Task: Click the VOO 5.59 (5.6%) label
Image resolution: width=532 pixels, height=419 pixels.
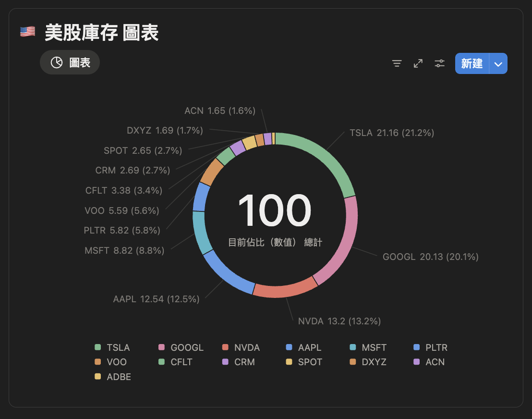Action: click(122, 210)
